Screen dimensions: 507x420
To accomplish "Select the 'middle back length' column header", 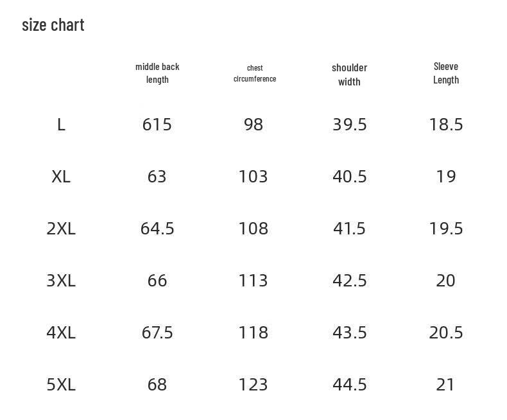I will (x=157, y=73).
